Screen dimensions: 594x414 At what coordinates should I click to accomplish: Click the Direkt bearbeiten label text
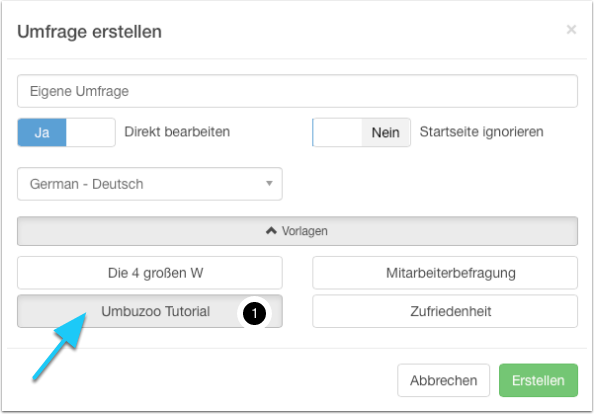coord(177,132)
